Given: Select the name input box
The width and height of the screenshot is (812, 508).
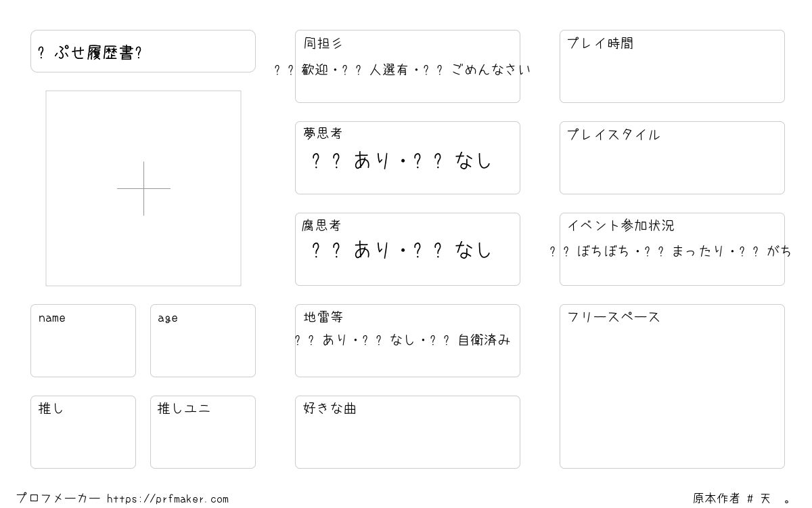Looking at the screenshot, I should [83, 341].
